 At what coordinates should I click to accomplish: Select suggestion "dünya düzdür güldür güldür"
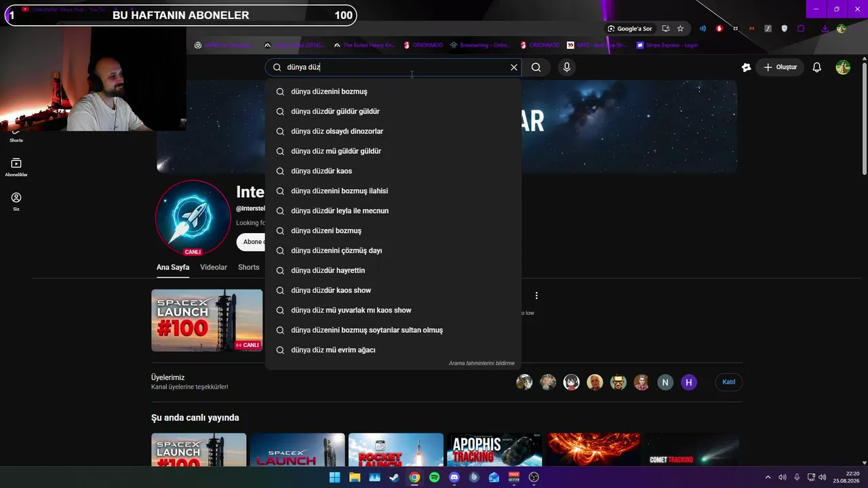click(393, 111)
